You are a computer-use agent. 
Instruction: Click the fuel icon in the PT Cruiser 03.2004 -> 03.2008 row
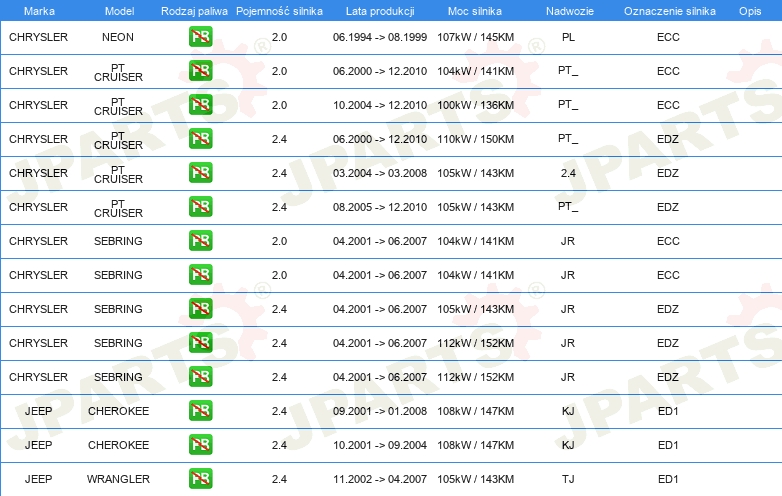(200, 173)
